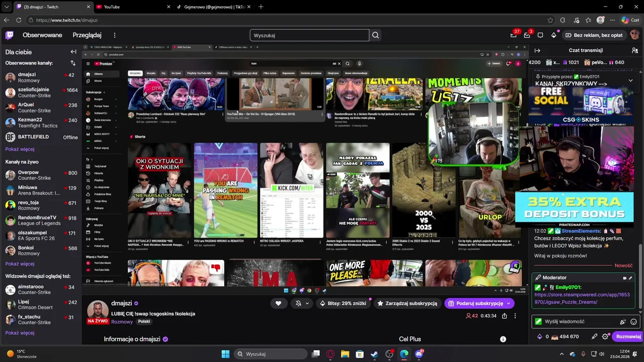Open Steam from the Windows taskbar
The width and height of the screenshot is (644, 362).
(374, 354)
